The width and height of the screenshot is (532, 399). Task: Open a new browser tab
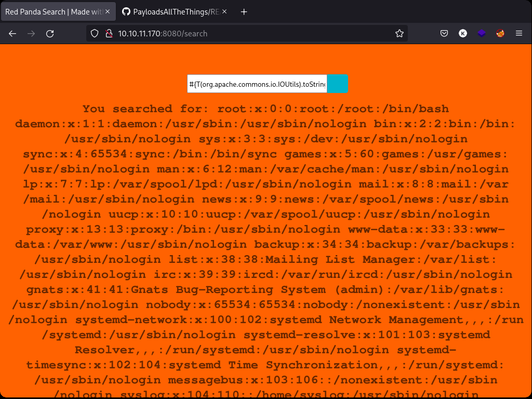click(244, 11)
